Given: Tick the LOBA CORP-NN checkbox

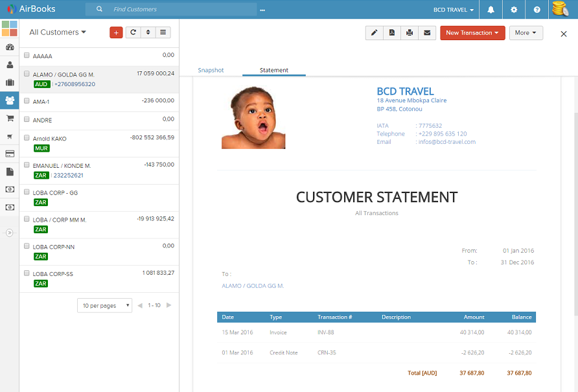Looking at the screenshot, I should (27, 246).
